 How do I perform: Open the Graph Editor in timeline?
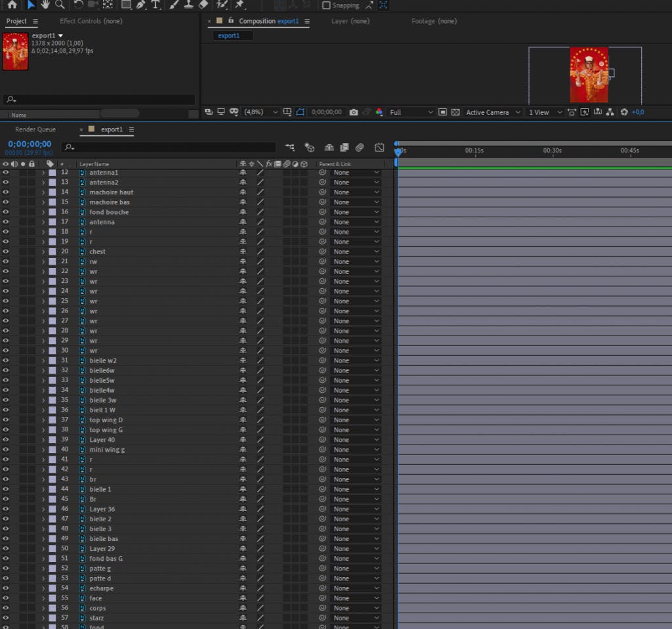379,148
